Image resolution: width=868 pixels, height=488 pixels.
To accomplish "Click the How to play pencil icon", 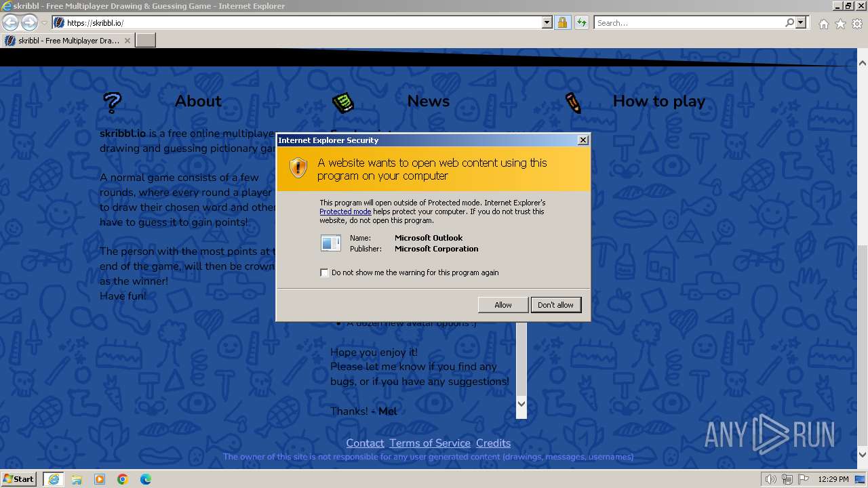I will pos(573,102).
